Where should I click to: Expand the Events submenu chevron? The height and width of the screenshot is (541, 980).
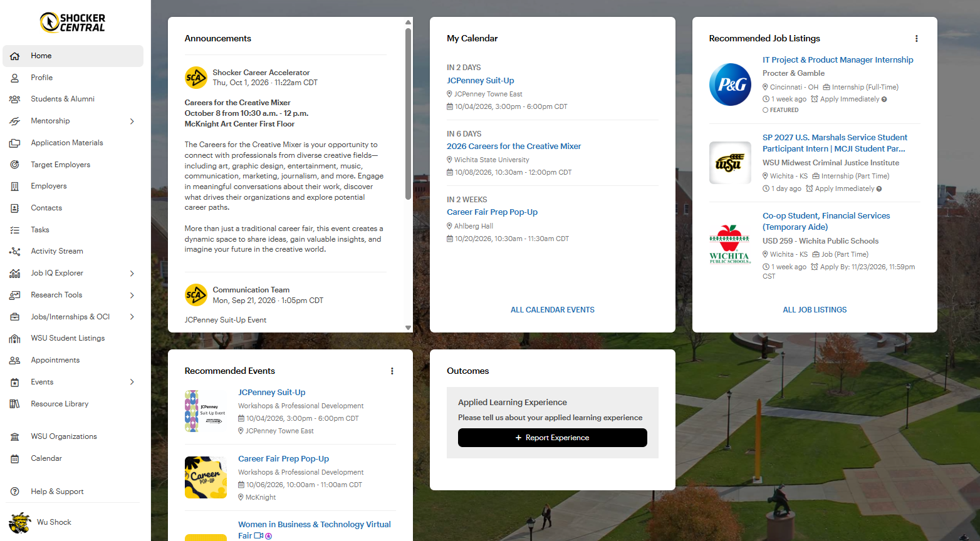[132, 382]
